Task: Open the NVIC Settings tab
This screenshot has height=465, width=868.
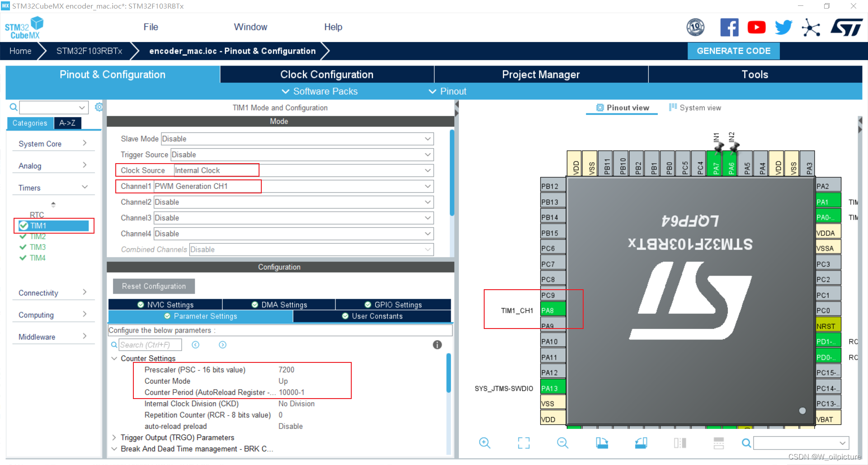Action: 165,305
